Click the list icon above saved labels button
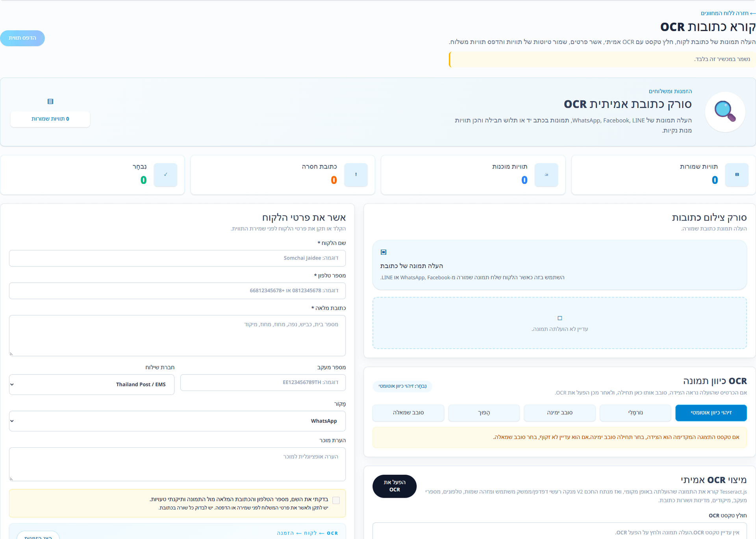The height and width of the screenshot is (539, 756). [x=50, y=102]
